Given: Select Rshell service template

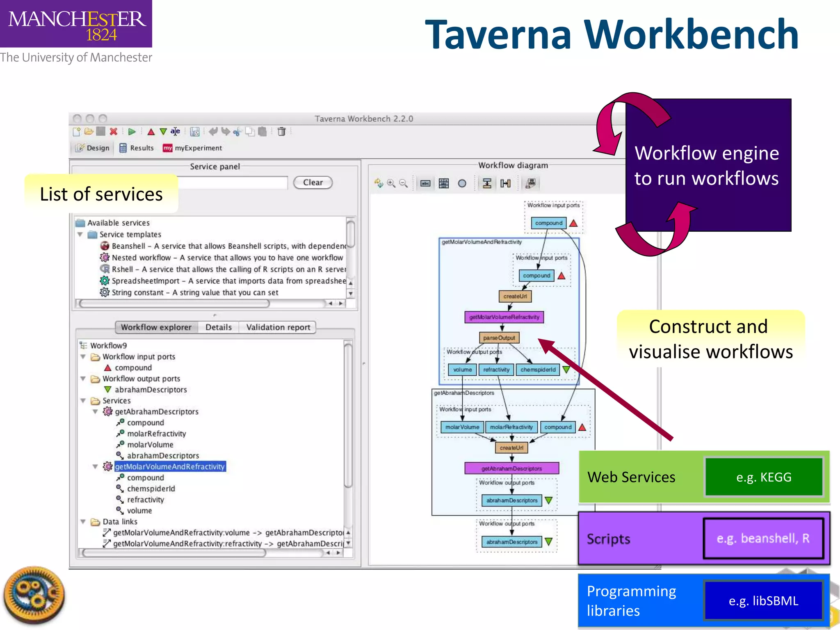Looking at the screenshot, I should 122,269.
